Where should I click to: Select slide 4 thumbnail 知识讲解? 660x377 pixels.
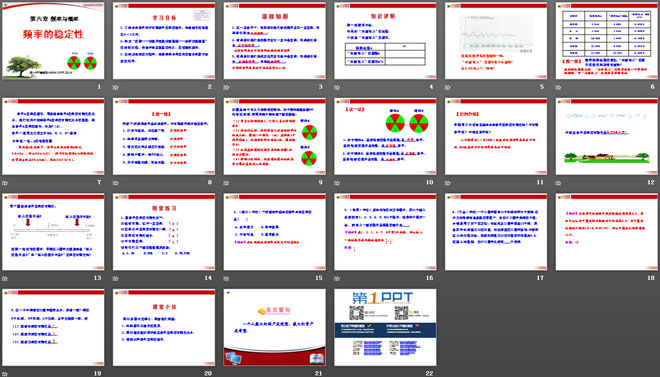click(x=385, y=41)
